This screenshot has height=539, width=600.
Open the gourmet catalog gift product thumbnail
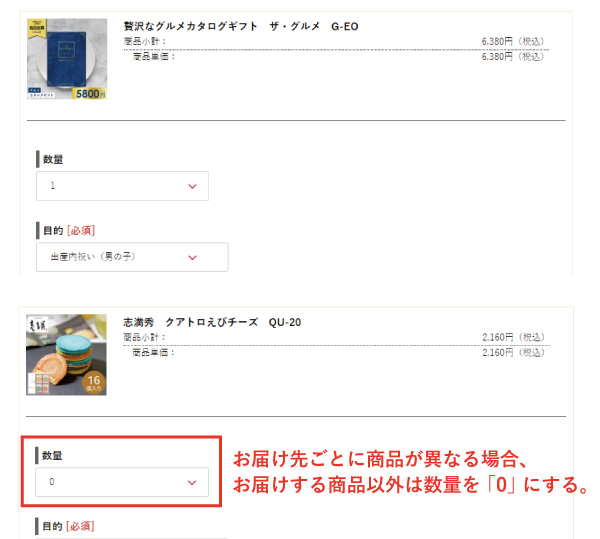click(x=67, y=59)
